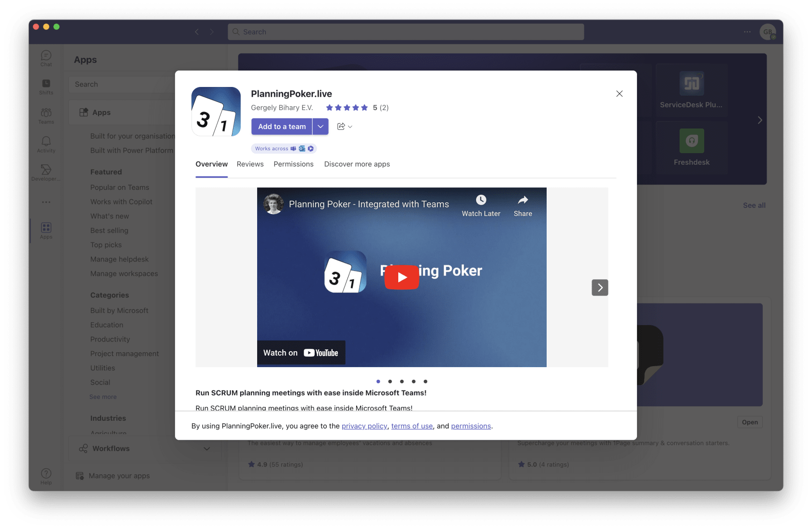Open the share app dropdown
The width and height of the screenshot is (812, 529).
[345, 127]
